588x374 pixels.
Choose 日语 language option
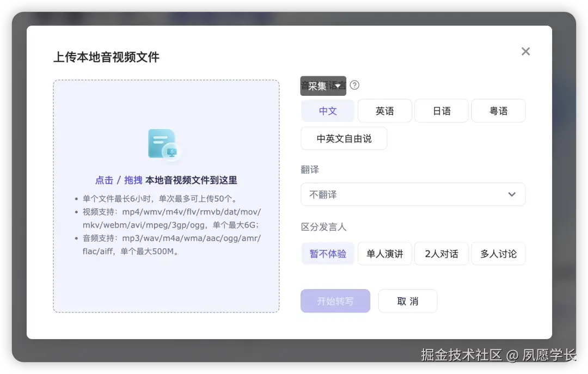pos(442,111)
